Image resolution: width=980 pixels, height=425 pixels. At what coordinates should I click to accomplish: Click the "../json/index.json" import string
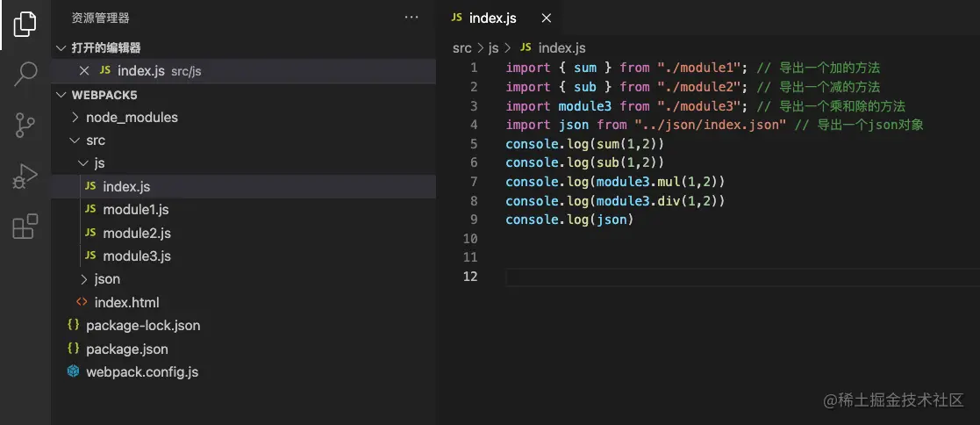[x=710, y=125]
